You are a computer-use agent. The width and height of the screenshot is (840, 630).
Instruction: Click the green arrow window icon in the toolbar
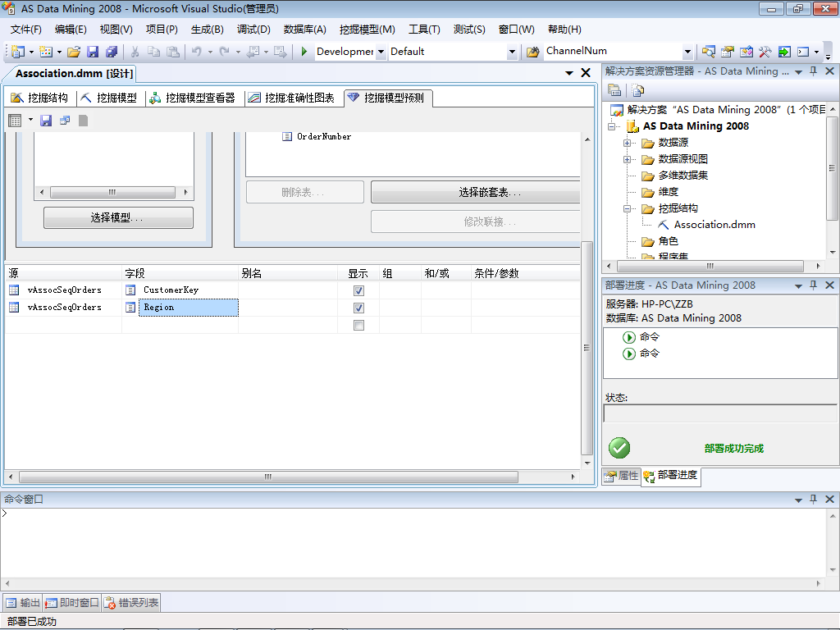tap(784, 52)
